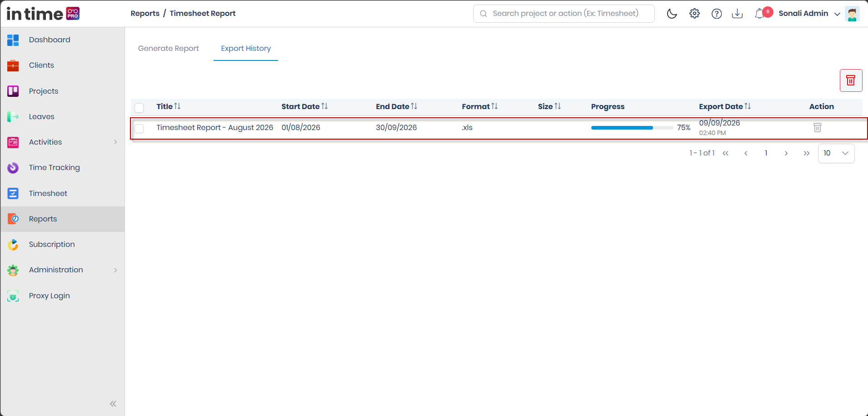The width and height of the screenshot is (868, 416).
Task: Click the search project or action field
Action: (564, 14)
